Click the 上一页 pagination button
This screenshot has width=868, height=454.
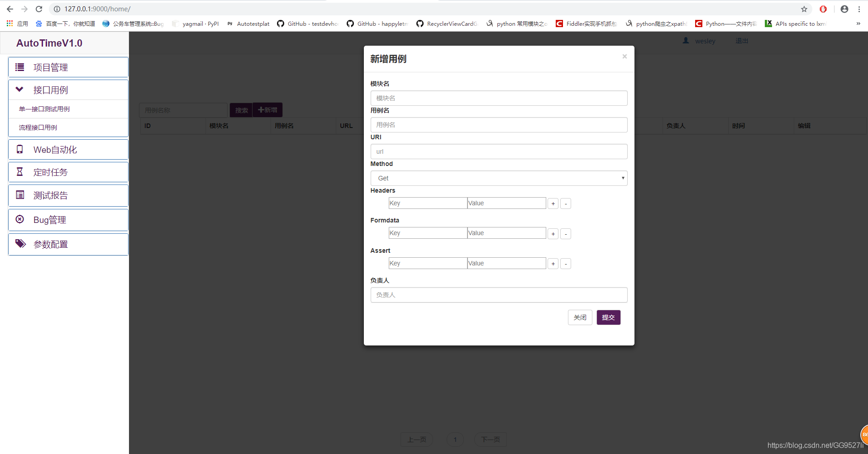coord(416,440)
